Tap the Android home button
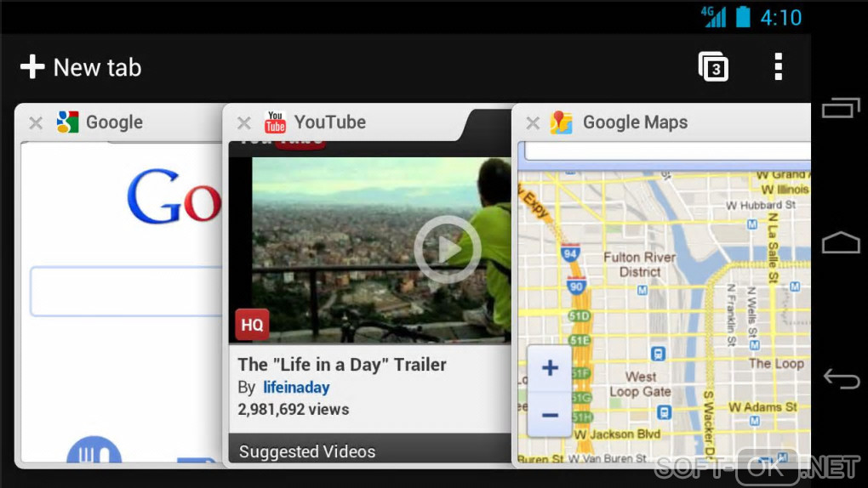868x488 pixels. (x=841, y=242)
